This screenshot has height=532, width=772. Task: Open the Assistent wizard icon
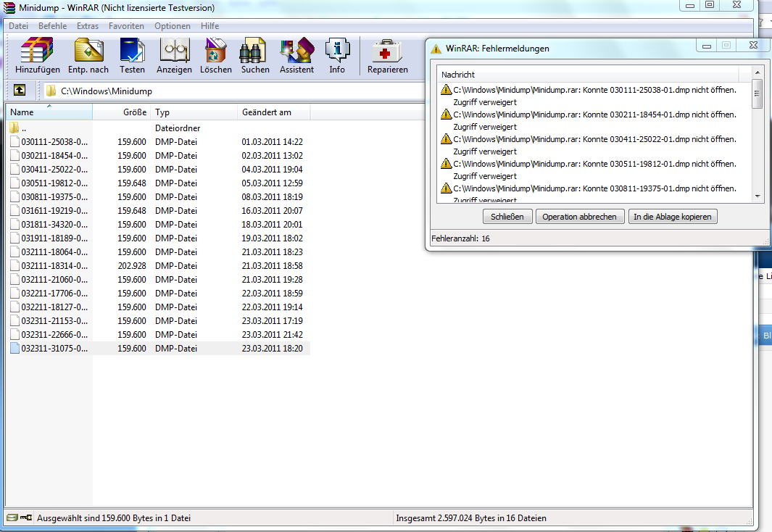(x=297, y=50)
